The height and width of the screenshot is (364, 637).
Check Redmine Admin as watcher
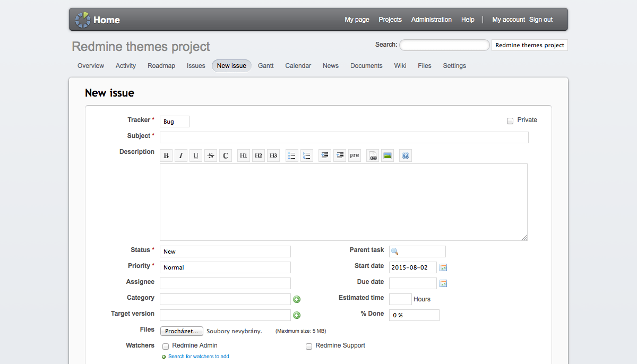(166, 346)
